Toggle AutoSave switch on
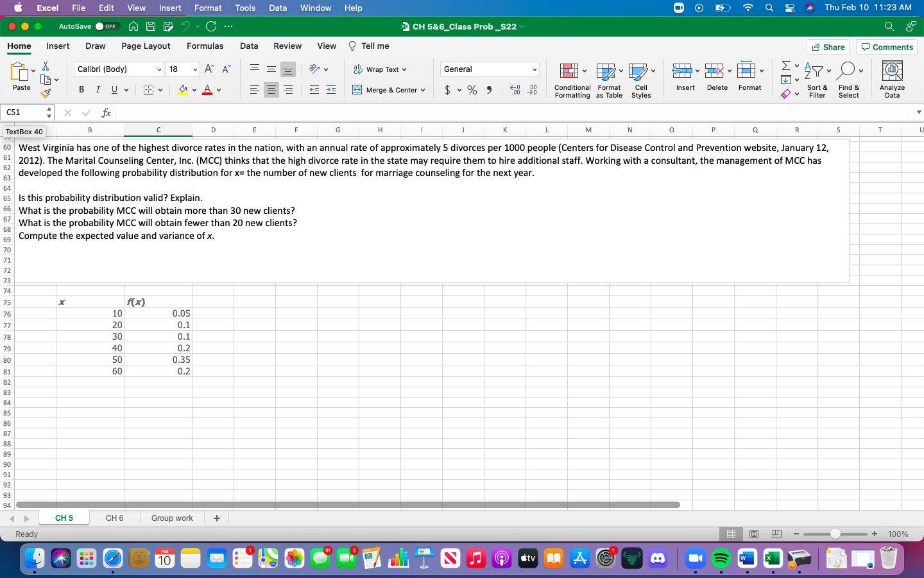Viewport: 924px width, 578px height. (107, 26)
